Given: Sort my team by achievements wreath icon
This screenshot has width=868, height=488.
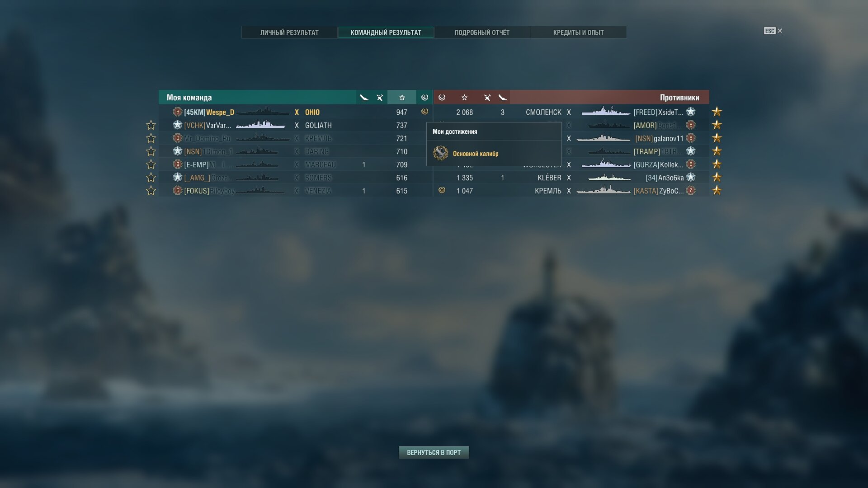Looking at the screenshot, I should [425, 98].
